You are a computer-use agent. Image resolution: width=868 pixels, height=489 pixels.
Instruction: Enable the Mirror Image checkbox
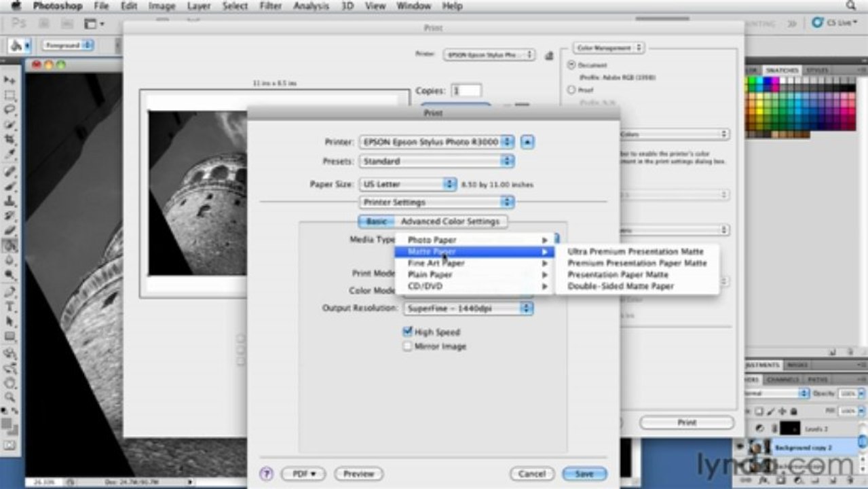coord(407,346)
